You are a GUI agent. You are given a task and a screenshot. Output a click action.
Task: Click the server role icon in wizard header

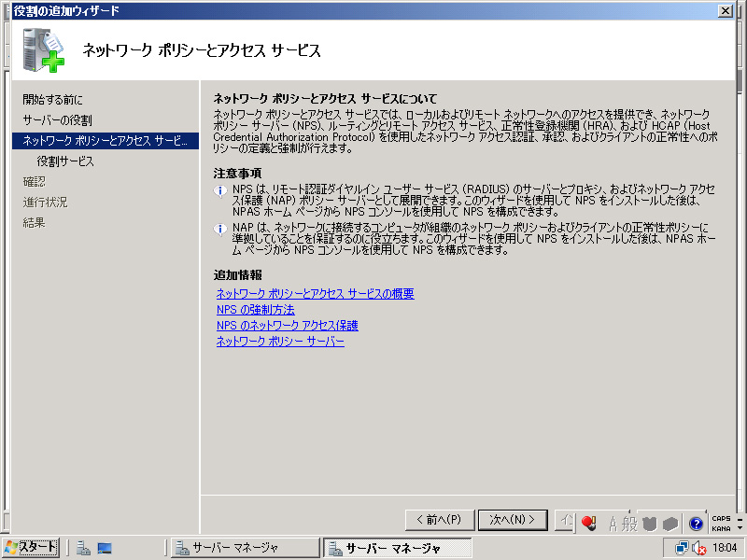44,49
